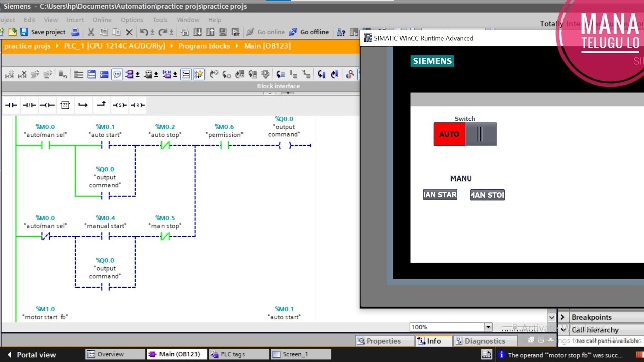Click the Start runtime RT icon
The height and width of the screenshot is (362, 644).
click(236, 32)
